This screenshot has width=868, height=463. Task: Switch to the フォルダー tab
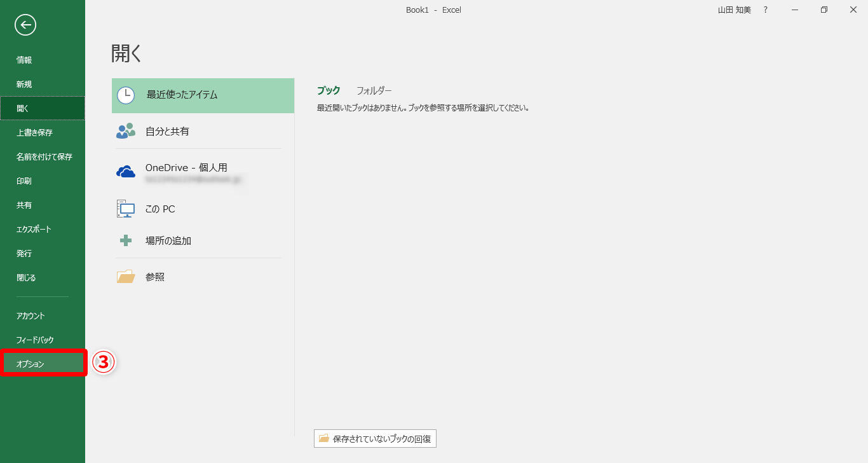pos(374,90)
